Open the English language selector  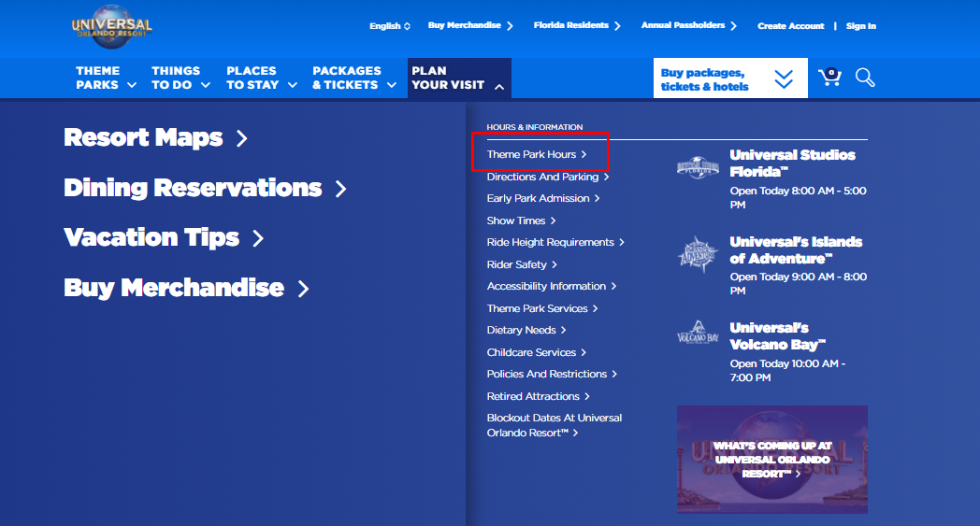(390, 26)
